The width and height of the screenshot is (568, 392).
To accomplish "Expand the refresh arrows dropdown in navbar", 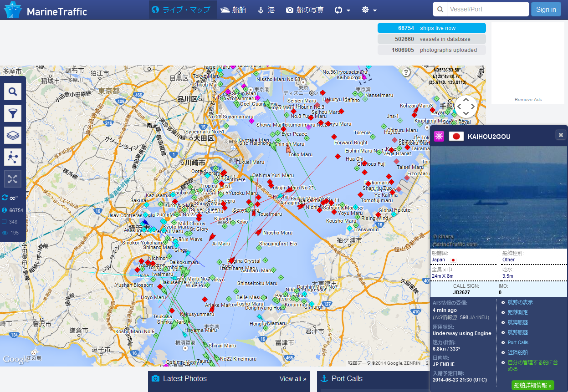I will click(x=342, y=10).
